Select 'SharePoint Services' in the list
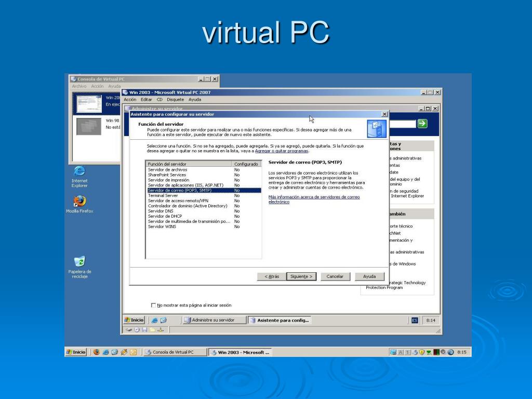The image size is (532, 399). point(204,175)
